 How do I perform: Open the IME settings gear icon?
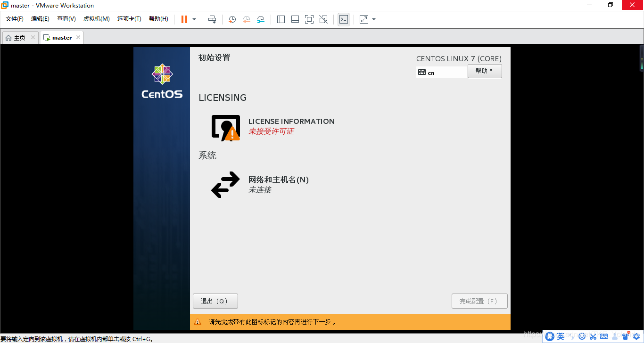(636, 336)
